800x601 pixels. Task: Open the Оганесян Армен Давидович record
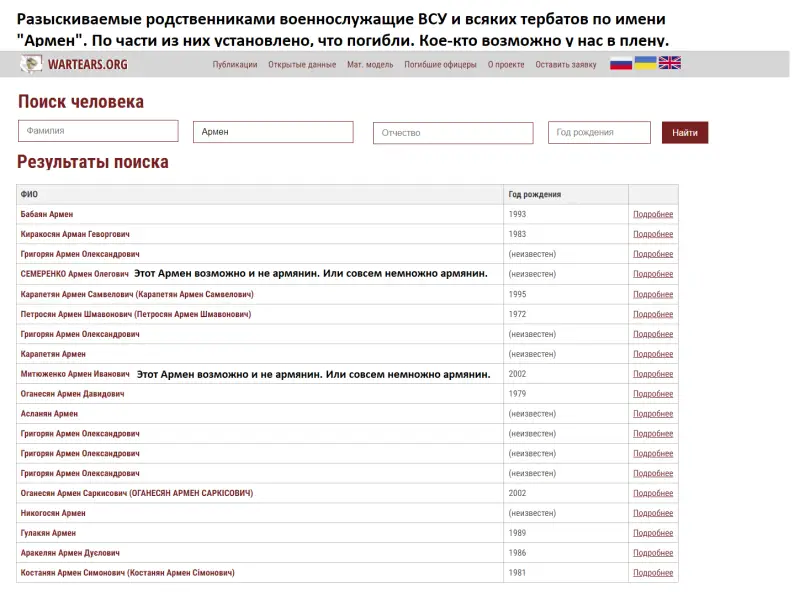pos(72,394)
